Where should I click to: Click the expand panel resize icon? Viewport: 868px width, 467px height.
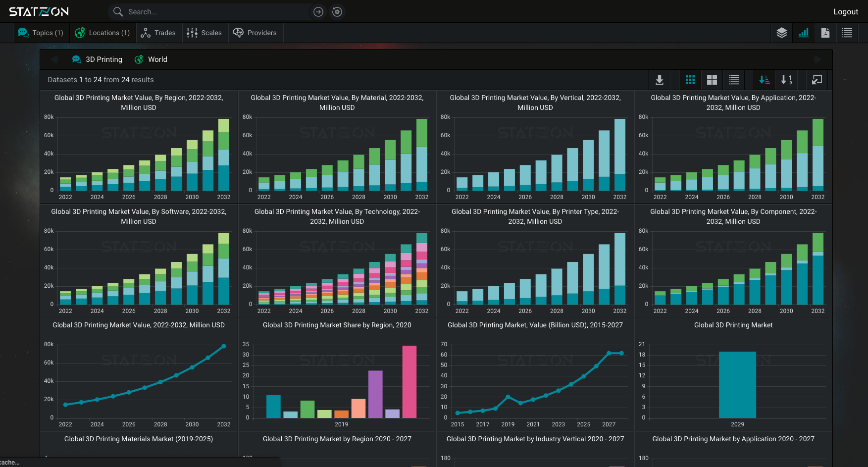pos(817,80)
